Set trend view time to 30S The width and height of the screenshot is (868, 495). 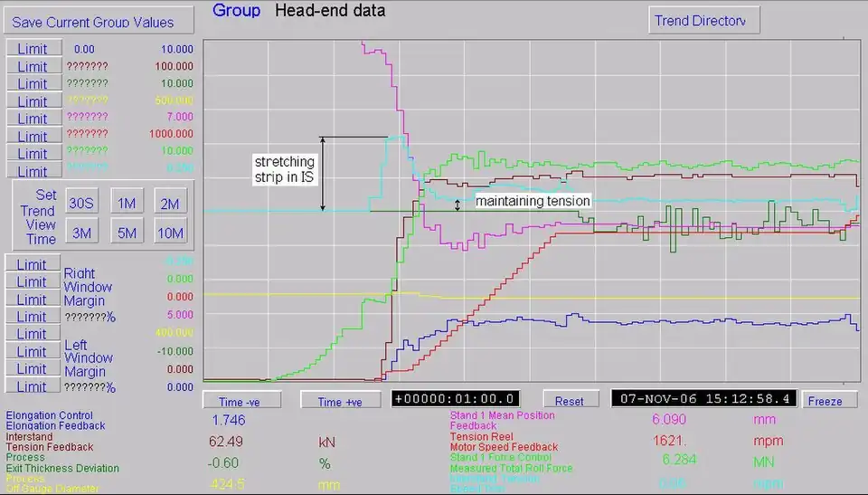[82, 203]
